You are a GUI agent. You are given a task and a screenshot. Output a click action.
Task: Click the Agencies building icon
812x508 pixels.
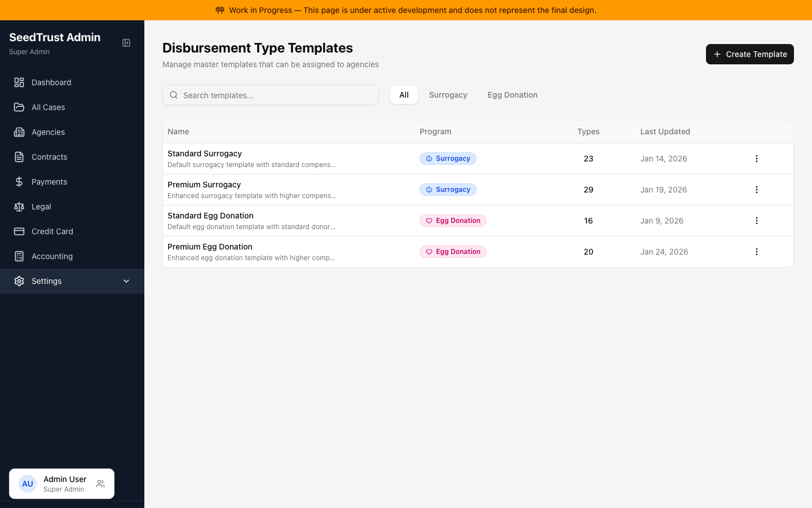click(19, 132)
